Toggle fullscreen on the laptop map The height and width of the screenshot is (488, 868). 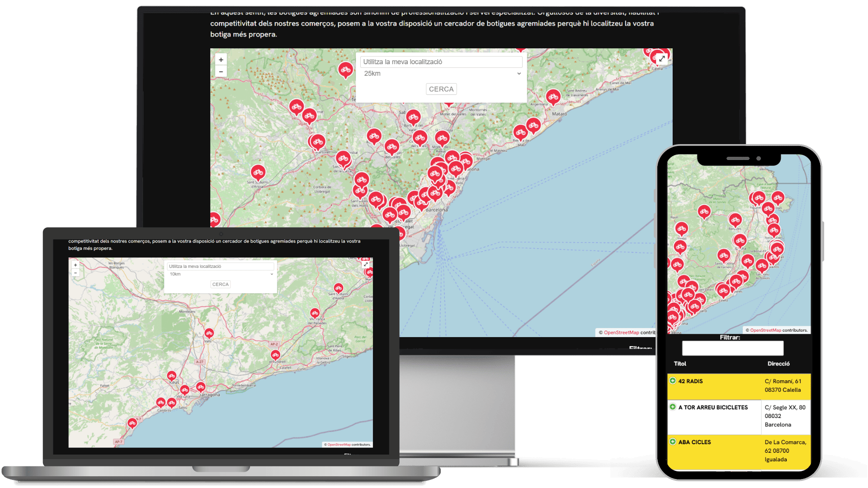366,265
